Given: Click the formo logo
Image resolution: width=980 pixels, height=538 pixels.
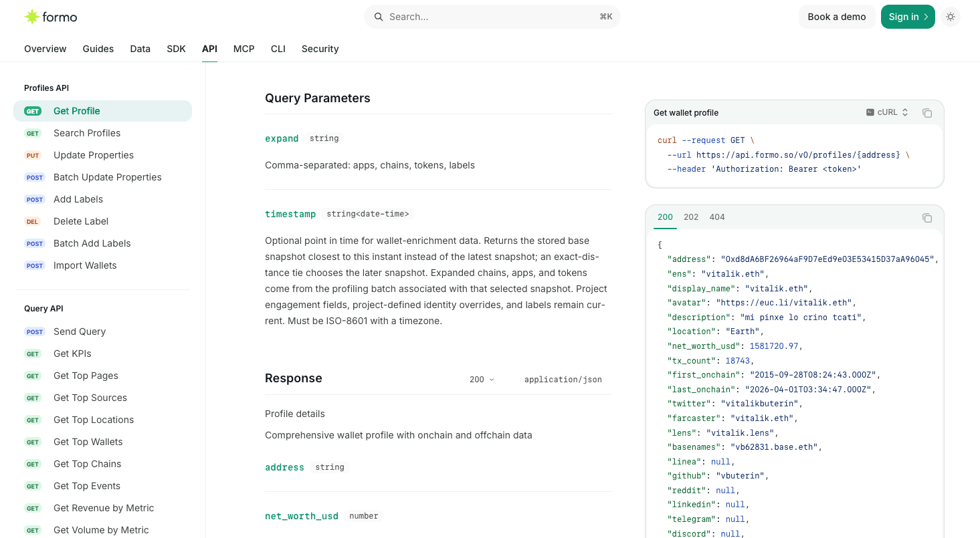Looking at the screenshot, I should tap(51, 17).
